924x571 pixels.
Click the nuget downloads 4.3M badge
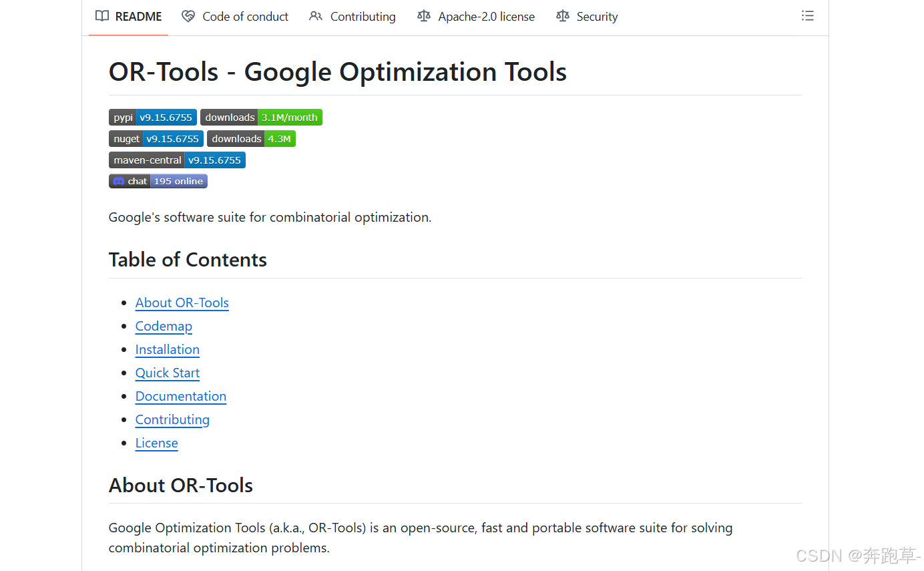[x=251, y=138]
